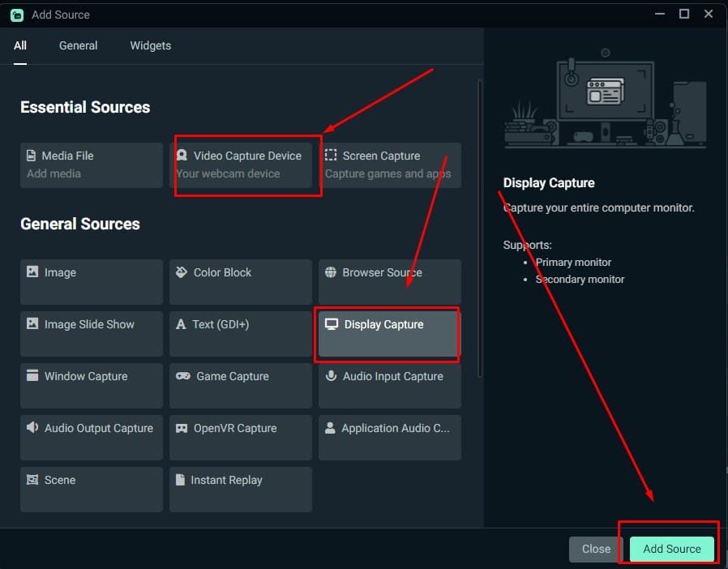Click the Video Capture Device webcam icon
This screenshot has height=569, width=728.
coord(182,155)
